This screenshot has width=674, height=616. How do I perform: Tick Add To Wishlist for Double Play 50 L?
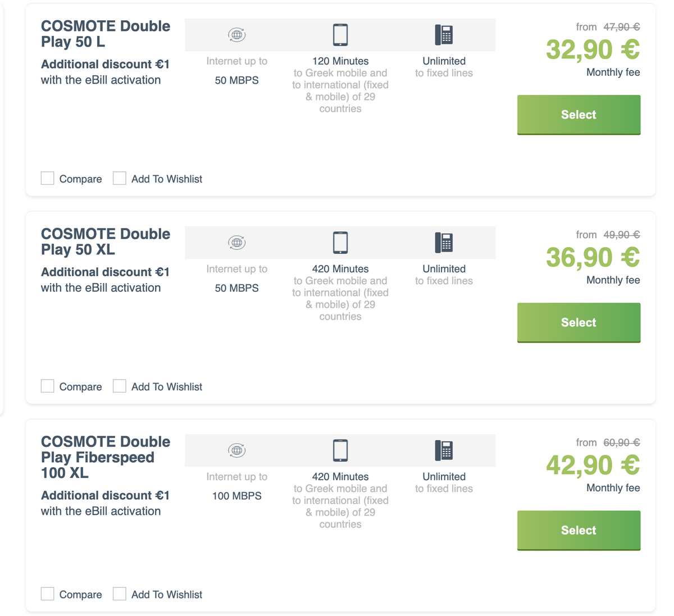coord(120,179)
